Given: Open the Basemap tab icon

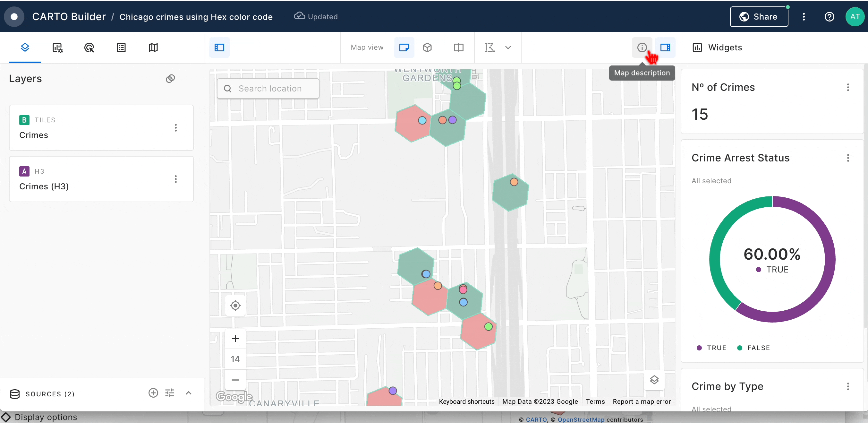Looking at the screenshot, I should point(153,47).
